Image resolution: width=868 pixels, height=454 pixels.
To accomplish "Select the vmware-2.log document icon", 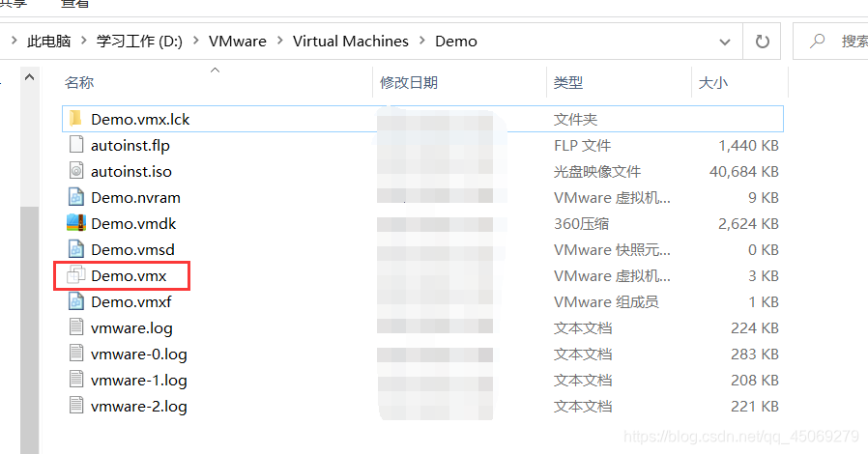I will pos(75,406).
